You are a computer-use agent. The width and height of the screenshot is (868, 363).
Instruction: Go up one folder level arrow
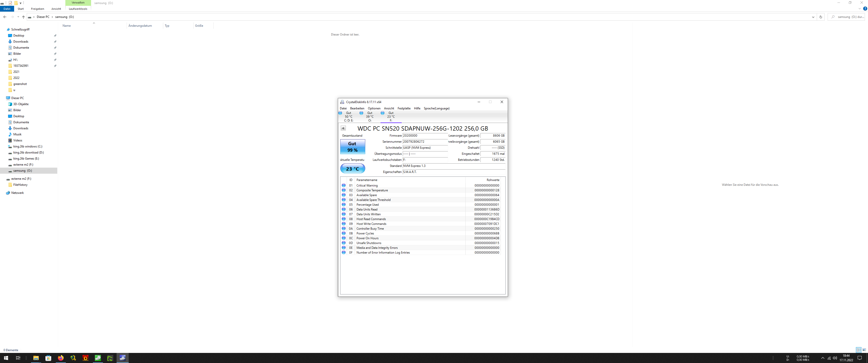(x=23, y=17)
